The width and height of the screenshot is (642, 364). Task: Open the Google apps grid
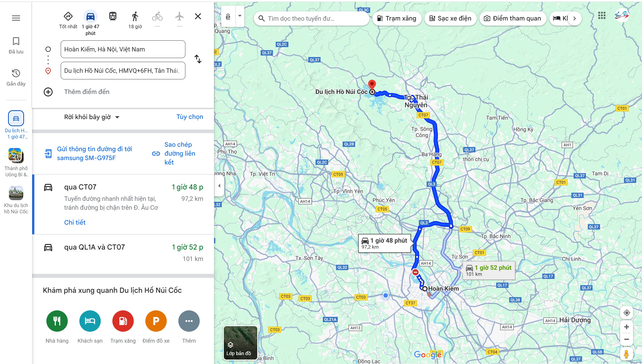602,16
